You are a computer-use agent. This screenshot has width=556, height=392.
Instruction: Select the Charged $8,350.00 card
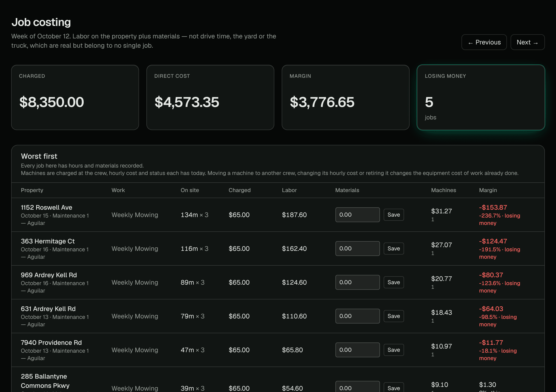tap(75, 97)
